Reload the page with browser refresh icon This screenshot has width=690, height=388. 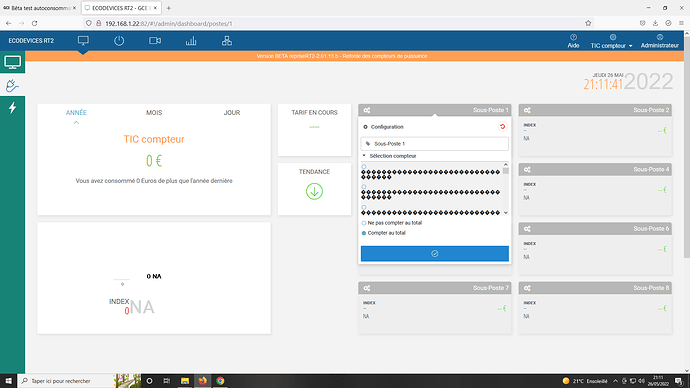point(34,23)
